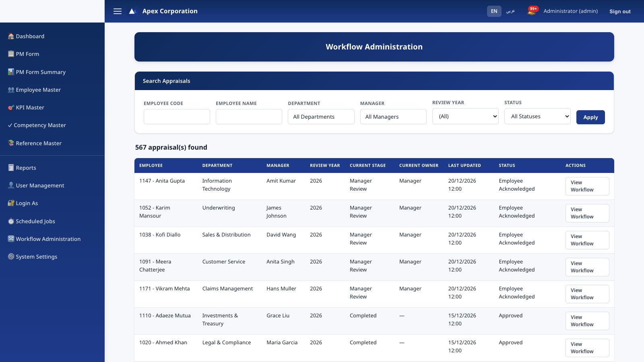Image resolution: width=644 pixels, height=362 pixels.
Task: Go to Employee Master page
Action: coord(52,90)
